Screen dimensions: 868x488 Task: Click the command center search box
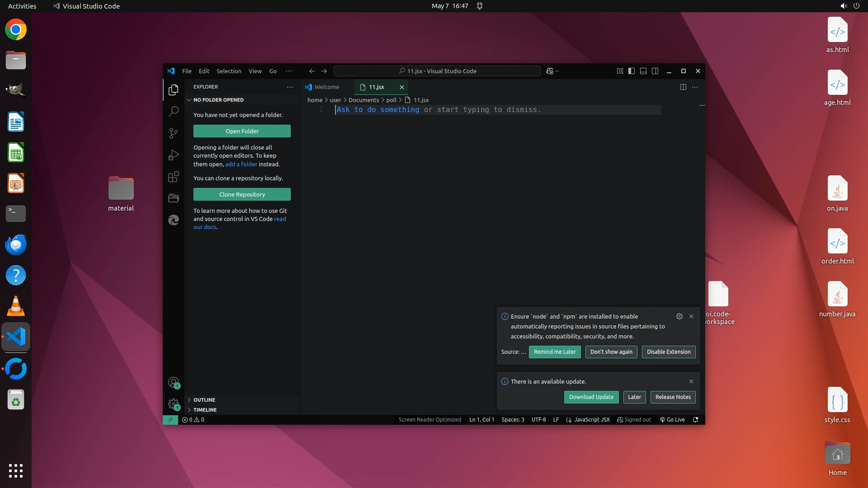(x=437, y=71)
